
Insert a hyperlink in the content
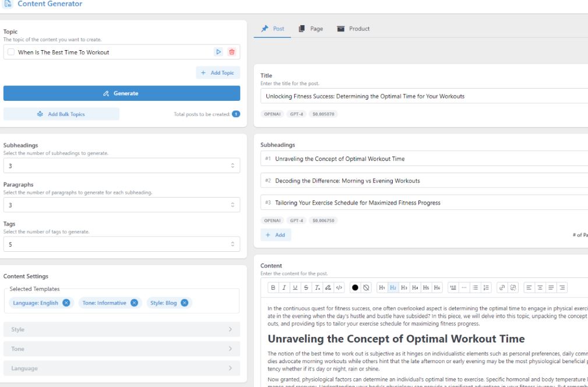coord(502,287)
